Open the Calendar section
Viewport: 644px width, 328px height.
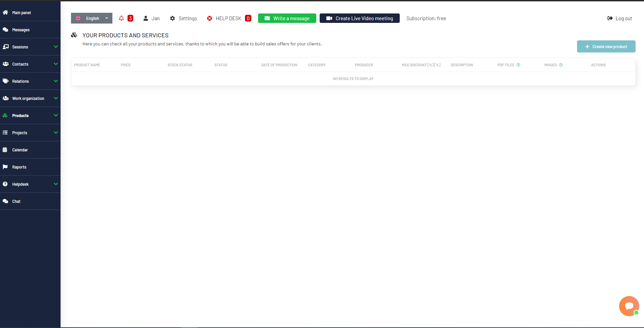click(x=20, y=150)
